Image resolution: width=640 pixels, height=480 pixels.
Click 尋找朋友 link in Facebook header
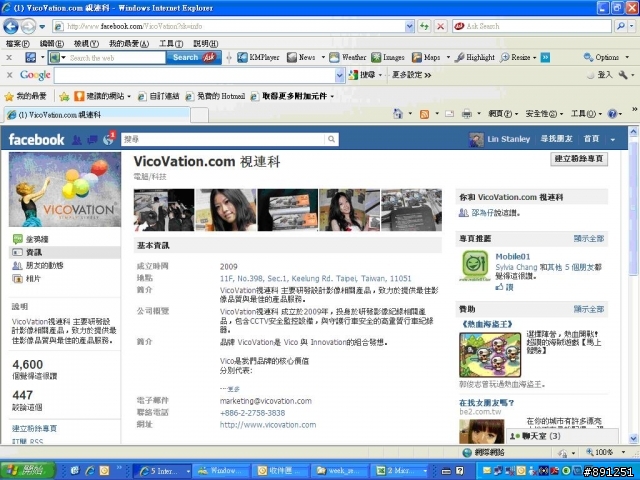556,139
